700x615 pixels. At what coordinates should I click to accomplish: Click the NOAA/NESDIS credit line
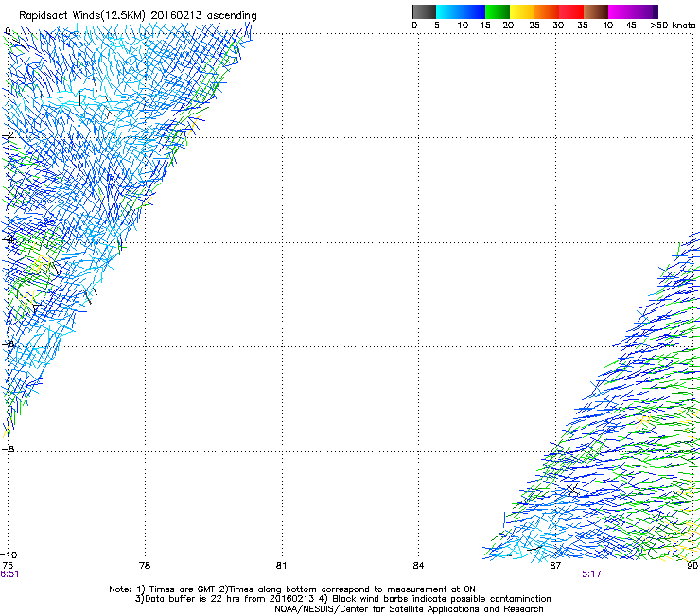click(409, 609)
